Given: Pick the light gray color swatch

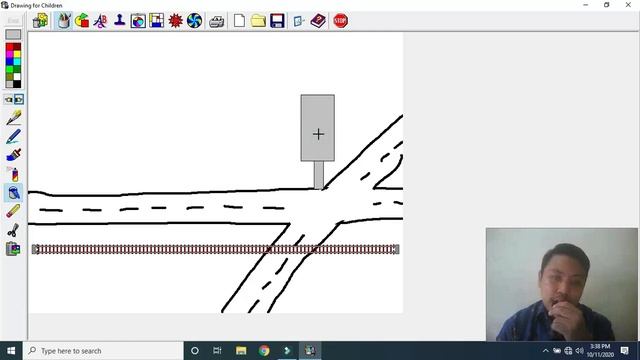Looking at the screenshot, I should (9, 84).
